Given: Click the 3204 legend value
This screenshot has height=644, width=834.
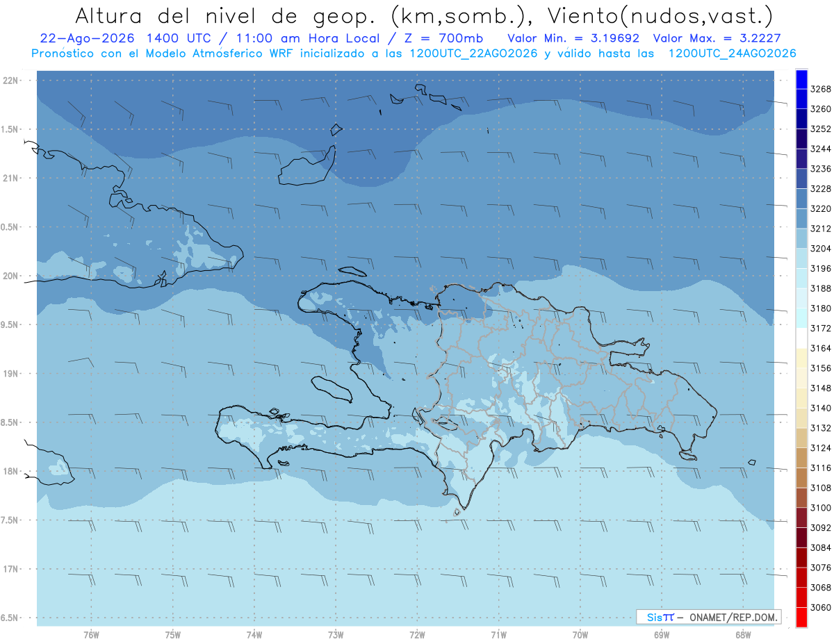Looking at the screenshot, I should pyautogui.click(x=821, y=249).
